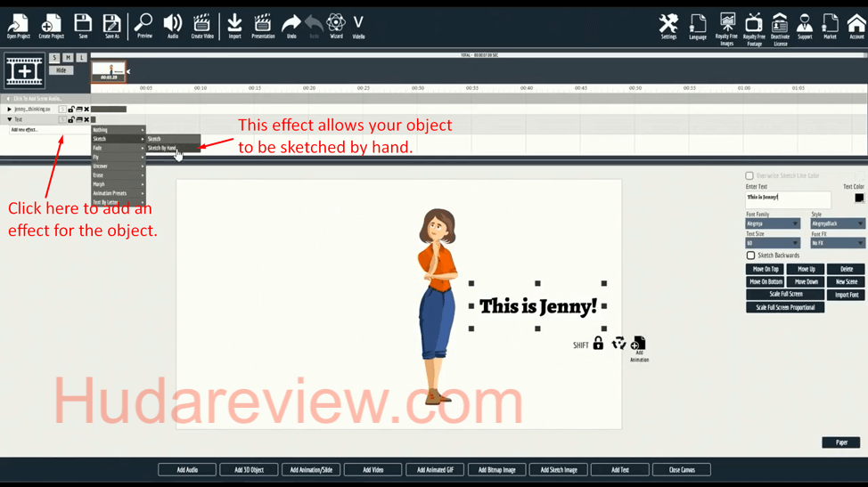Expand Animation Presets submenu
Viewport: 868px width, 487px height.
pos(119,193)
